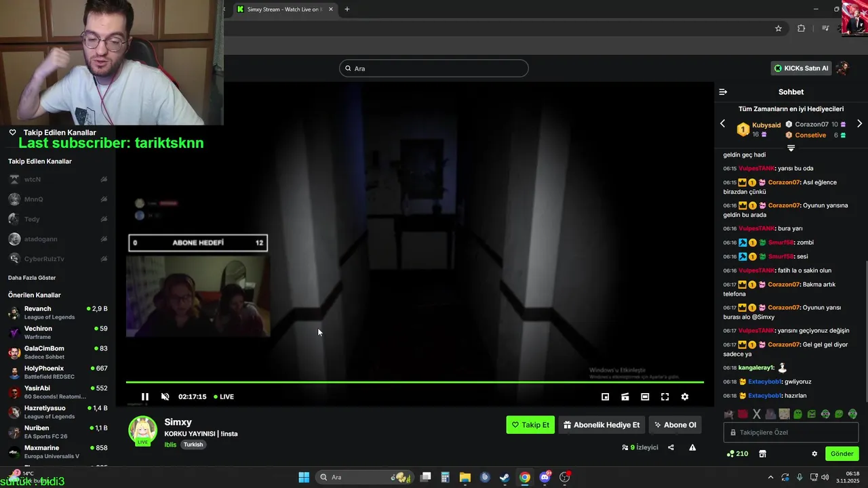Viewport: 868px width, 488px height.
Task: Insert the first emote in quick row
Action: [729, 414]
